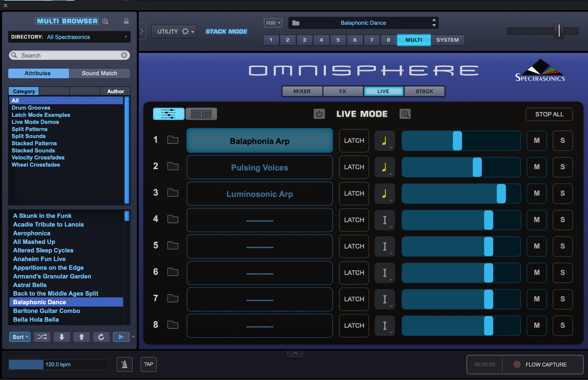This screenshot has width=588, height=380.
Task: Open folder icon for empty part 7
Action: [173, 299]
